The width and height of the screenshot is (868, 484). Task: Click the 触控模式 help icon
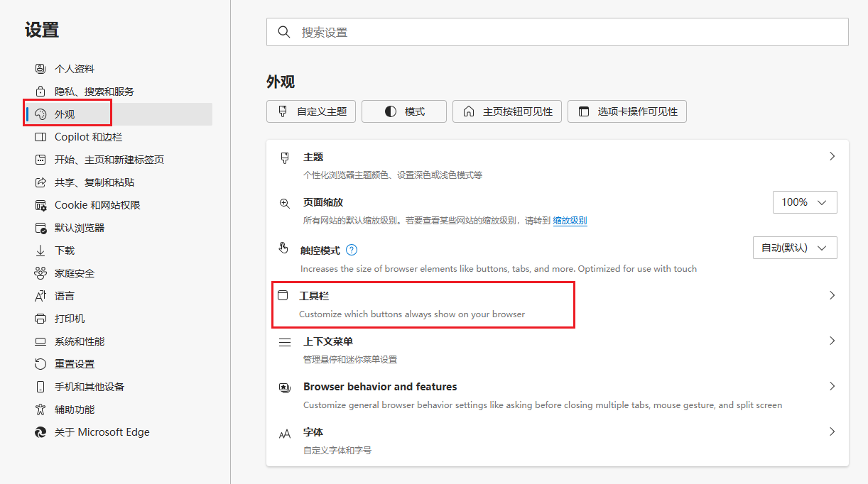(352, 250)
